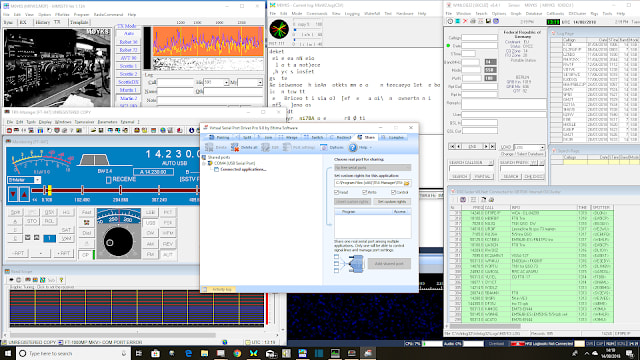Click the Split button in TRX-Manager
Screen dimensions: 640x360
tap(16, 212)
